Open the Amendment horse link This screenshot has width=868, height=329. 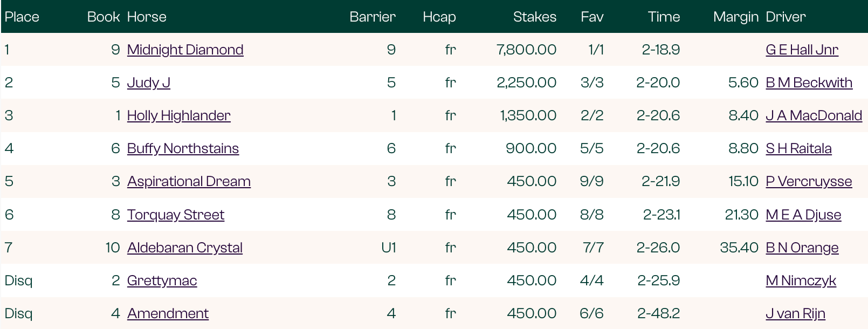(168, 313)
